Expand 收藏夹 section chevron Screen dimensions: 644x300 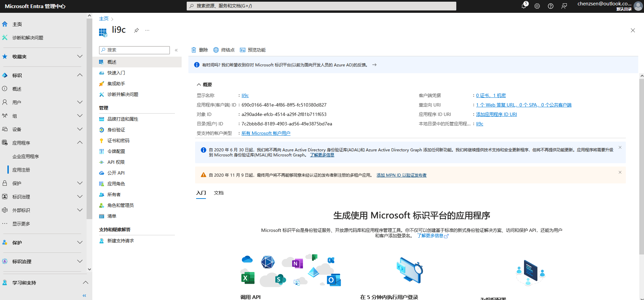(x=80, y=56)
